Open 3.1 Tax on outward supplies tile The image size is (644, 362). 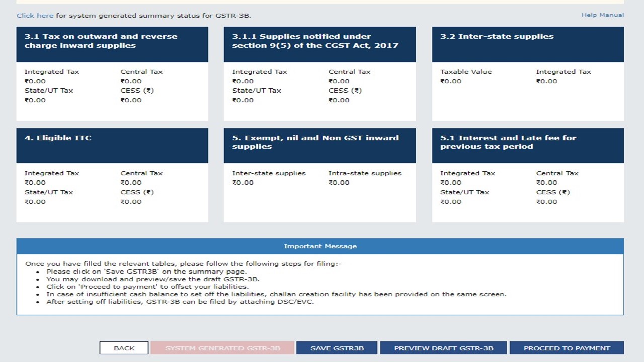[x=112, y=73]
